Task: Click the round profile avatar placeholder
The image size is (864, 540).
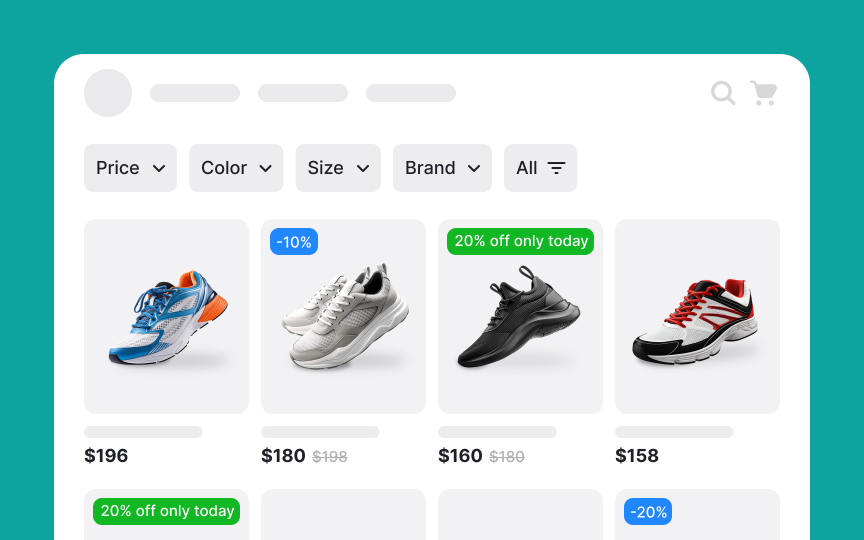Action: pos(108,93)
